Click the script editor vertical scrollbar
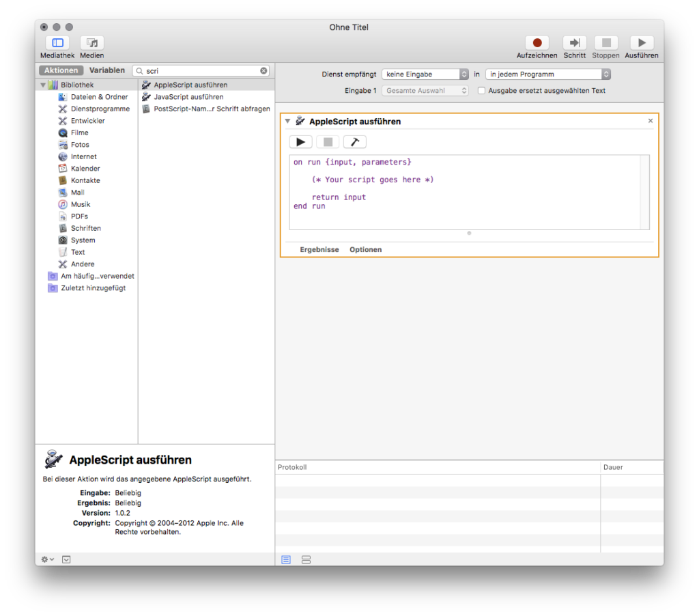The height and width of the screenshot is (616, 699). (x=644, y=193)
